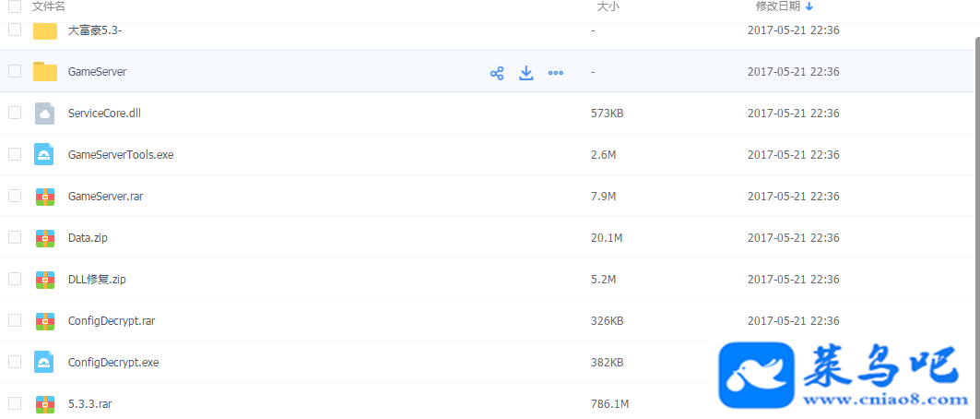Click the download icon on GameServer row
980x419 pixels.
pyautogui.click(x=526, y=73)
